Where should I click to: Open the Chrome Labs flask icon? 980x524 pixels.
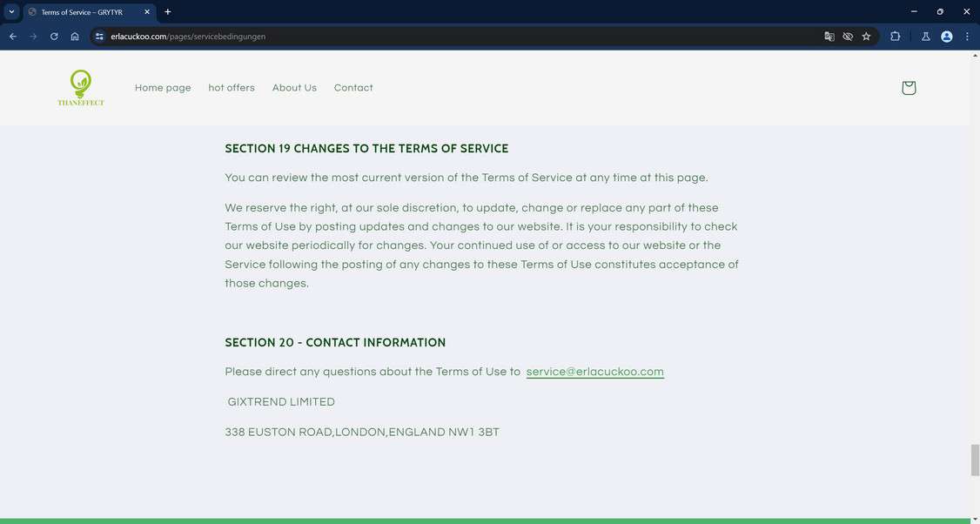tap(926, 37)
